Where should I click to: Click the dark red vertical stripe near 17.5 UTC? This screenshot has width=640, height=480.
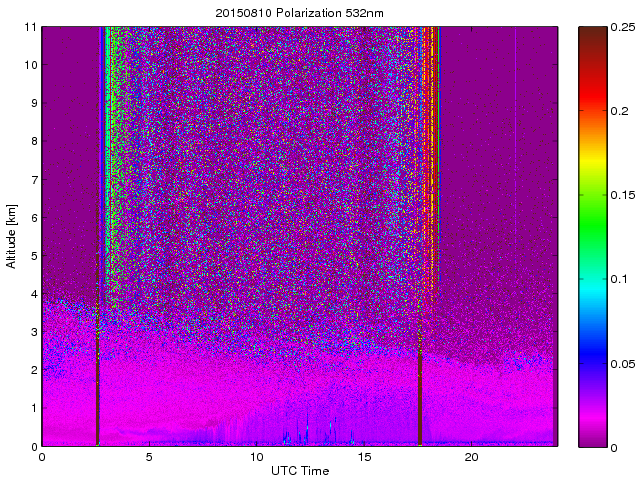(x=419, y=400)
